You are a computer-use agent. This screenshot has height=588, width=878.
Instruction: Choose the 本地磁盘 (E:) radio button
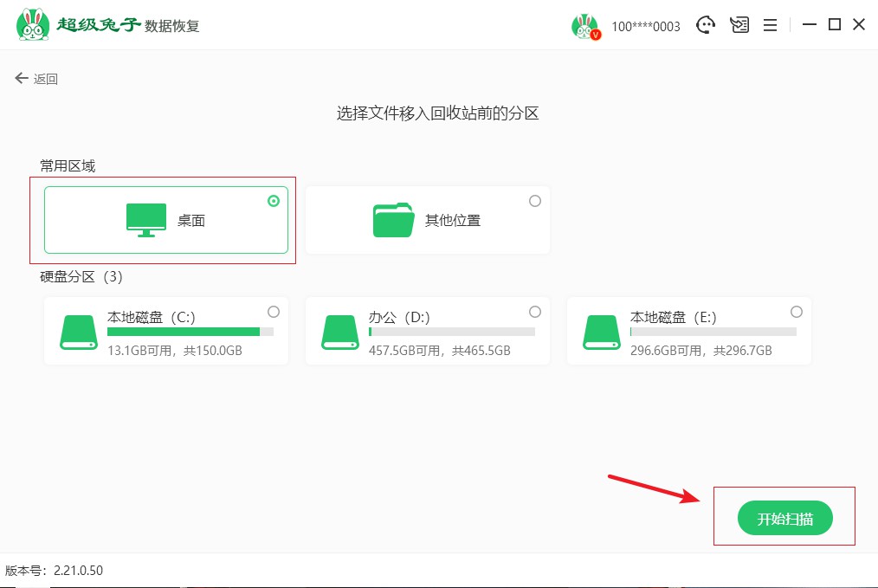[797, 312]
